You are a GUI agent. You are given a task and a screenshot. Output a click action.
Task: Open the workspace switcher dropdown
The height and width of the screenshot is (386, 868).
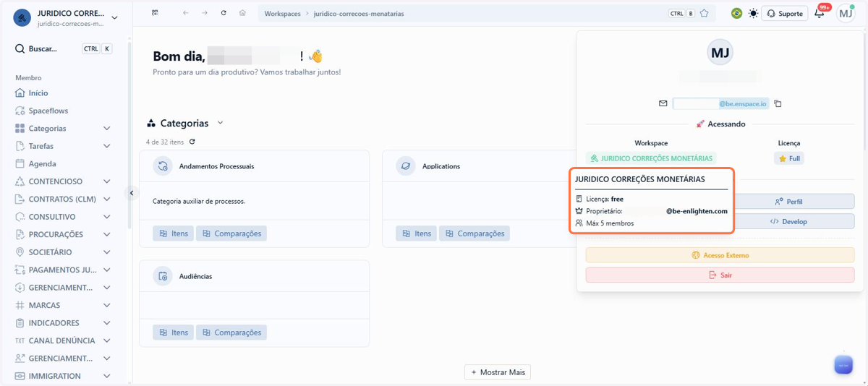(115, 17)
